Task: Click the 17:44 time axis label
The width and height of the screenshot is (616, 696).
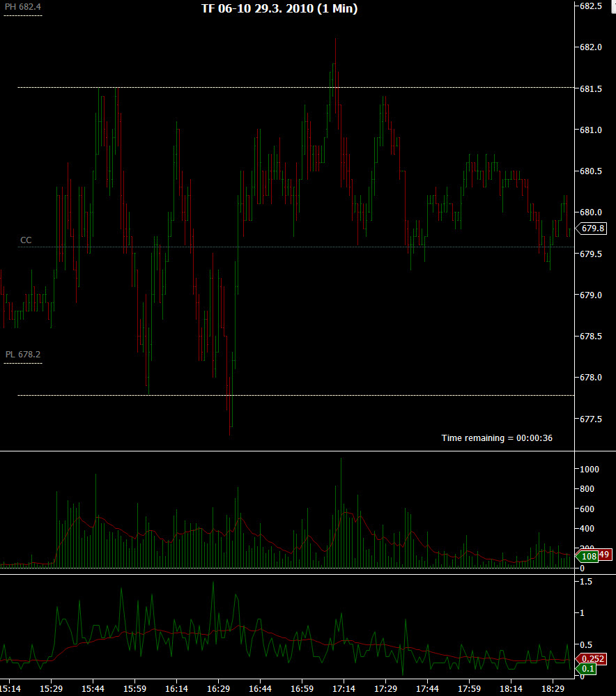Action: coord(427,689)
